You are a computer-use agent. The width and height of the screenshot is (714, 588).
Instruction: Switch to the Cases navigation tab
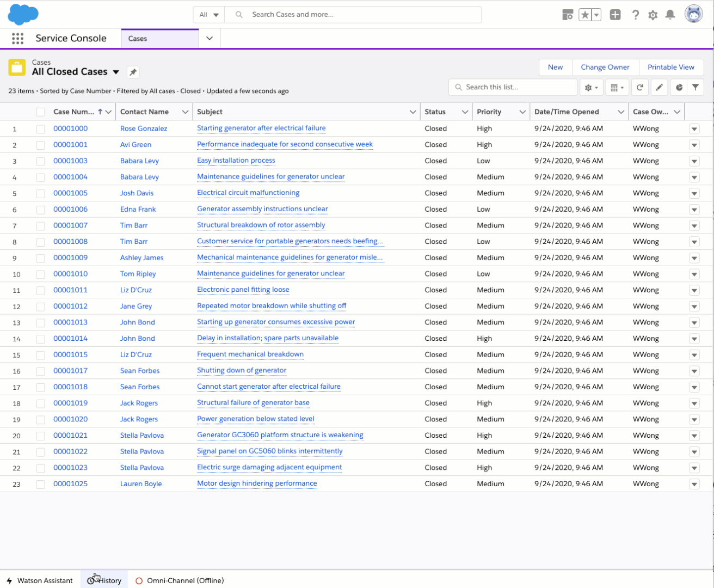tap(138, 39)
